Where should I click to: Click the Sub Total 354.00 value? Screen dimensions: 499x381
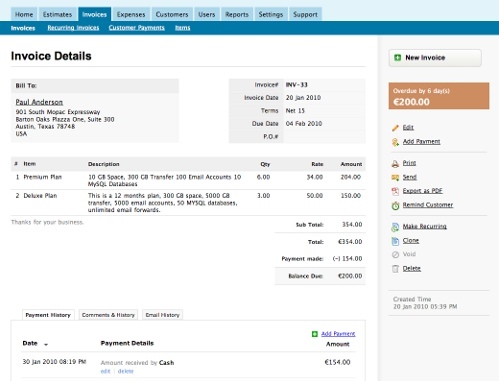[352, 225]
